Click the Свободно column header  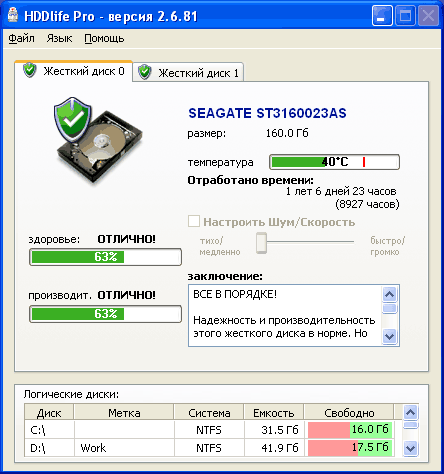coord(349,413)
